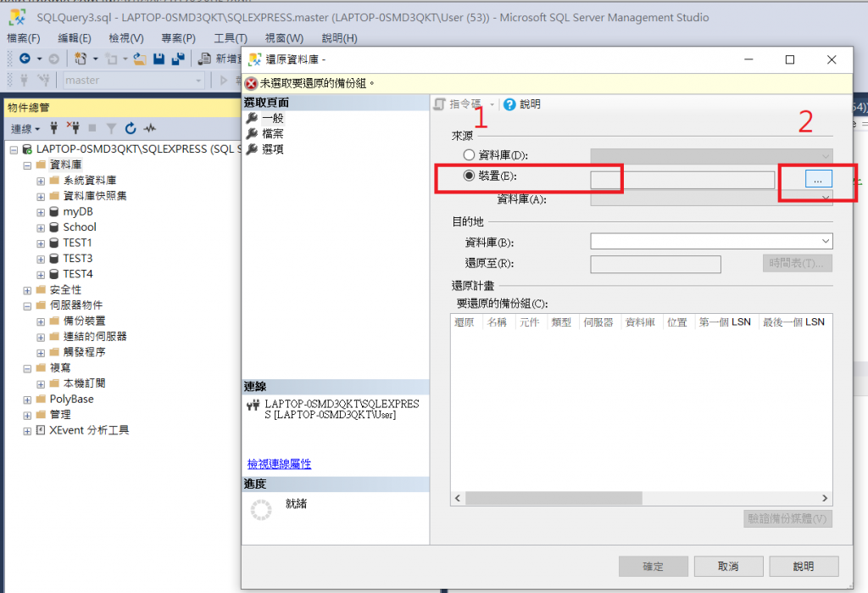Image resolution: width=868 pixels, height=593 pixels.
Task: Expand the PolyBase node
Action: pos(27,400)
